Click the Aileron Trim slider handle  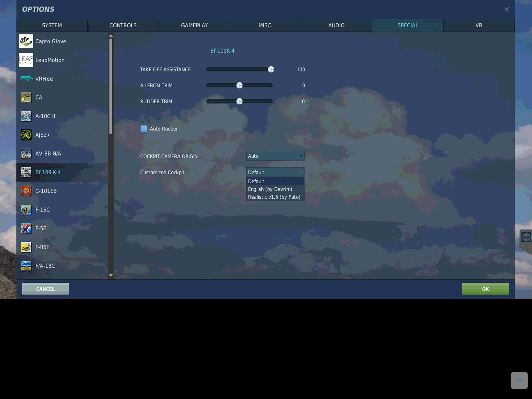(240, 86)
